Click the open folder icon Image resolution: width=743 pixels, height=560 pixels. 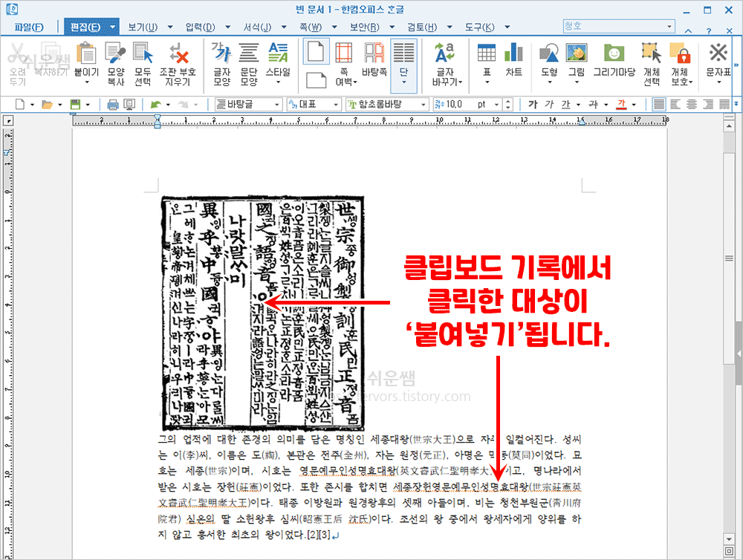[47, 104]
